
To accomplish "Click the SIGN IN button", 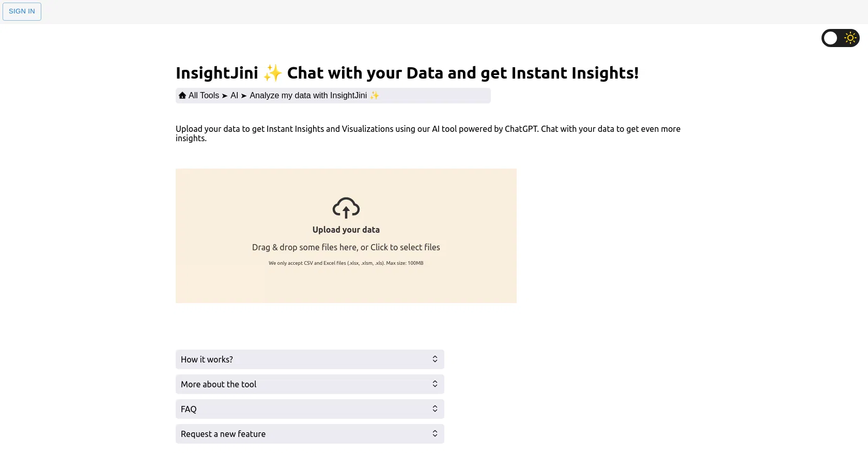I will 22,11.
